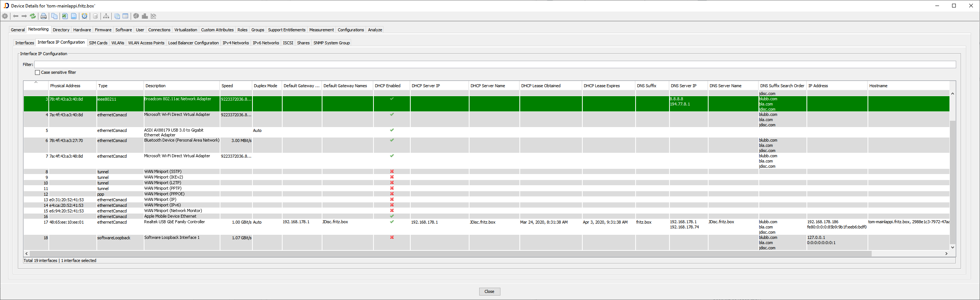This screenshot has width=980, height=300.
Task: Switch to the Virtualization tab
Action: tap(186, 30)
